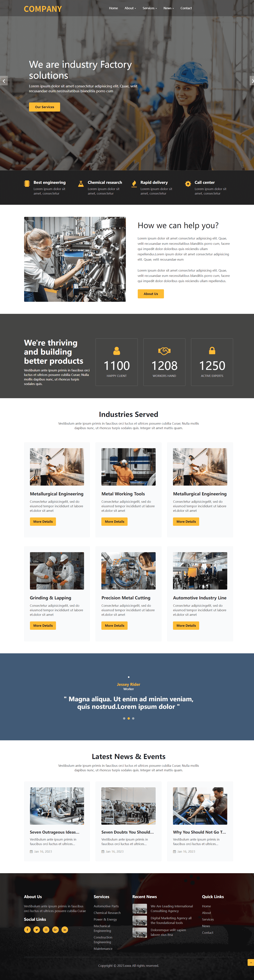The height and width of the screenshot is (980, 254).
Task: Click calendar icon under Why You Should
Action: tap(175, 851)
